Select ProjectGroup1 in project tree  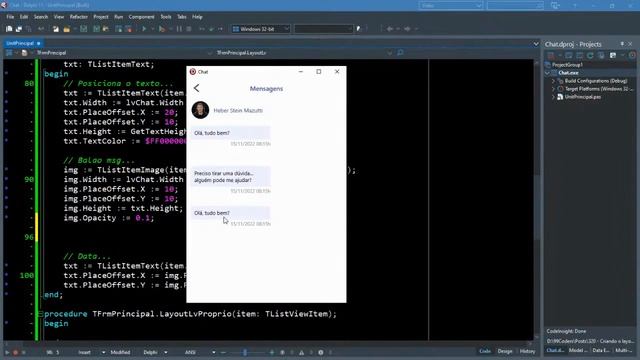[567, 65]
